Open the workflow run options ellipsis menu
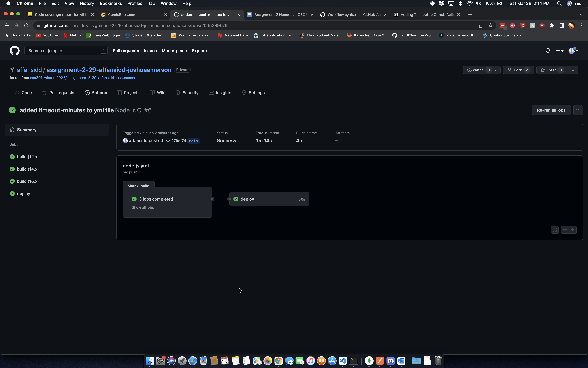 coord(578,110)
